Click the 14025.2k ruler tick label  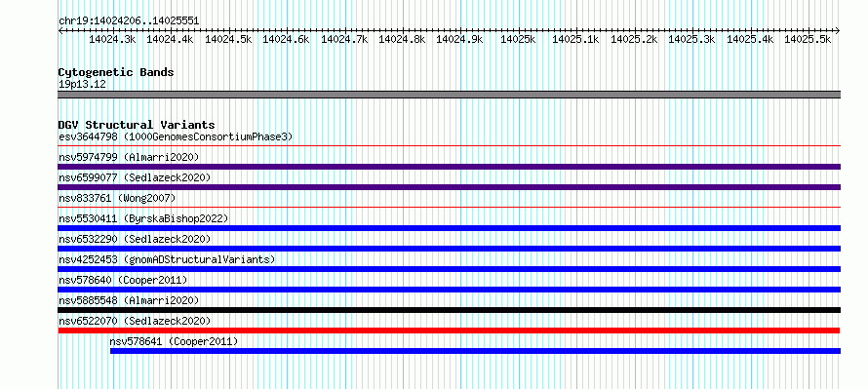pyautogui.click(x=634, y=40)
